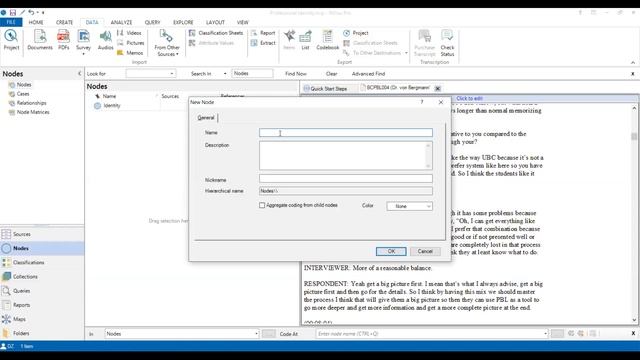640x360 pixels.
Task: Switch to the HOME ribbon tab
Action: [x=36, y=22]
